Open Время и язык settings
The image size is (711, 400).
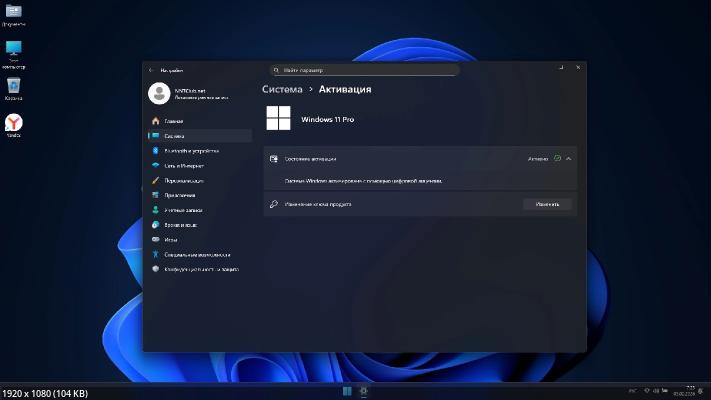181,225
